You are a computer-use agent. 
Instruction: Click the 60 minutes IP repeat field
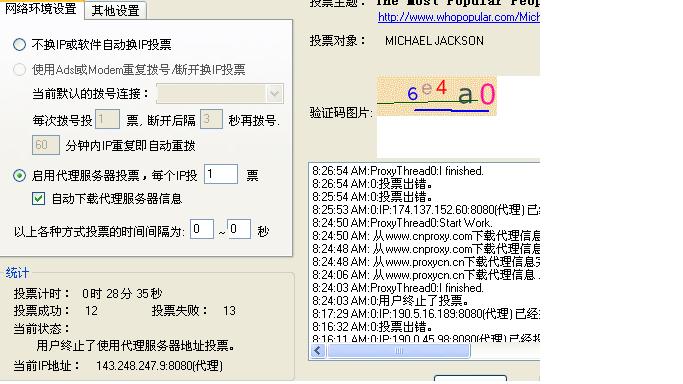pyautogui.click(x=46, y=145)
